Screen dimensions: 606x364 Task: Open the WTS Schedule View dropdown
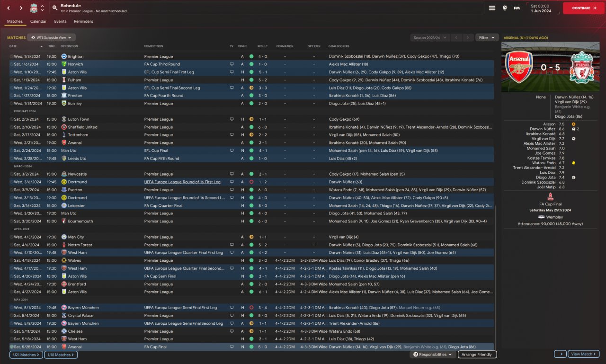point(51,37)
